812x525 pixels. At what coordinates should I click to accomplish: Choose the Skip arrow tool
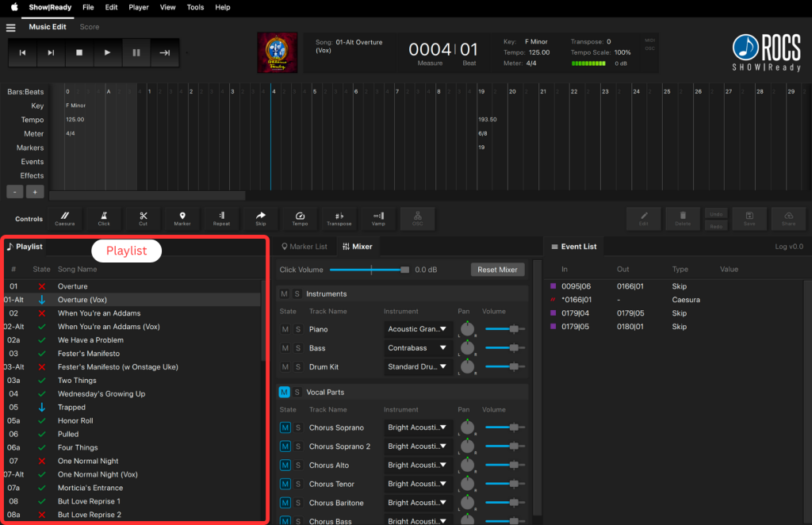[261, 218]
